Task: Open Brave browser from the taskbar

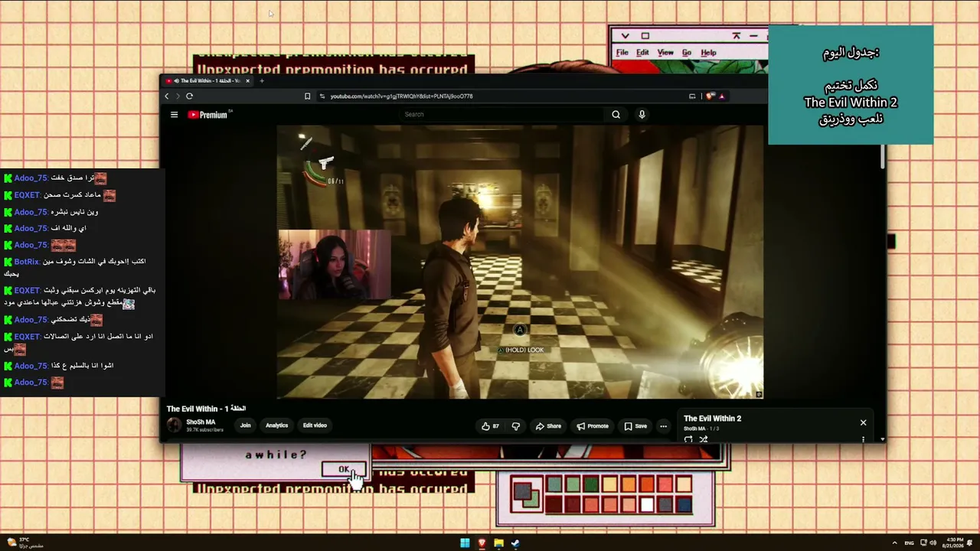Action: click(482, 543)
